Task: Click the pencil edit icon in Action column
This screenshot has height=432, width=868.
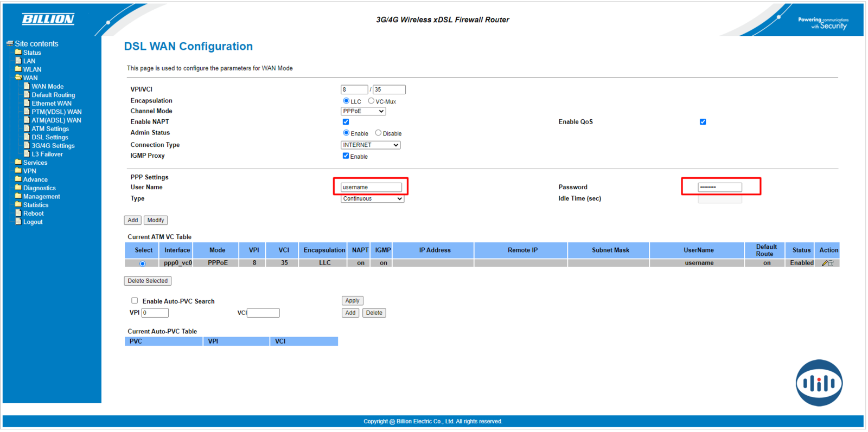Action: (x=825, y=263)
